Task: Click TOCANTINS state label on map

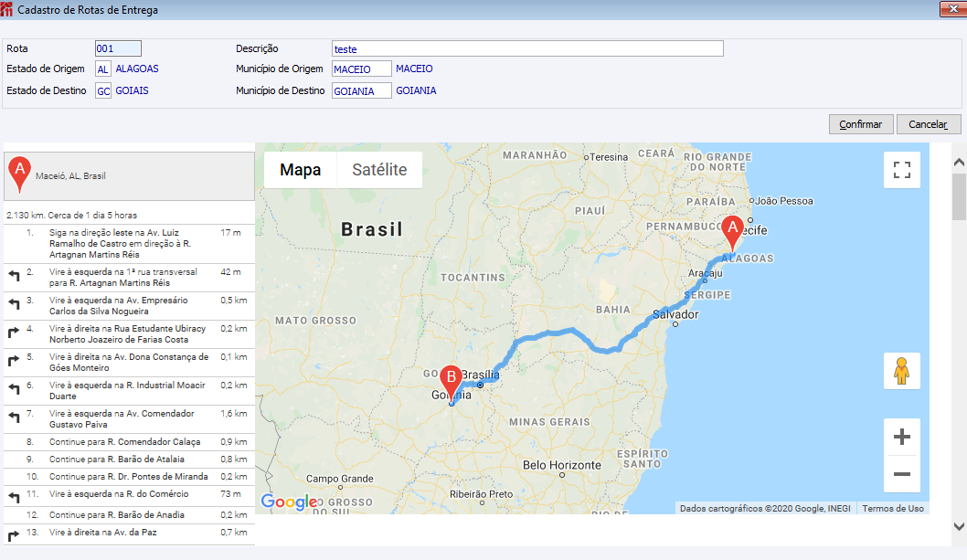Action: tap(473, 278)
